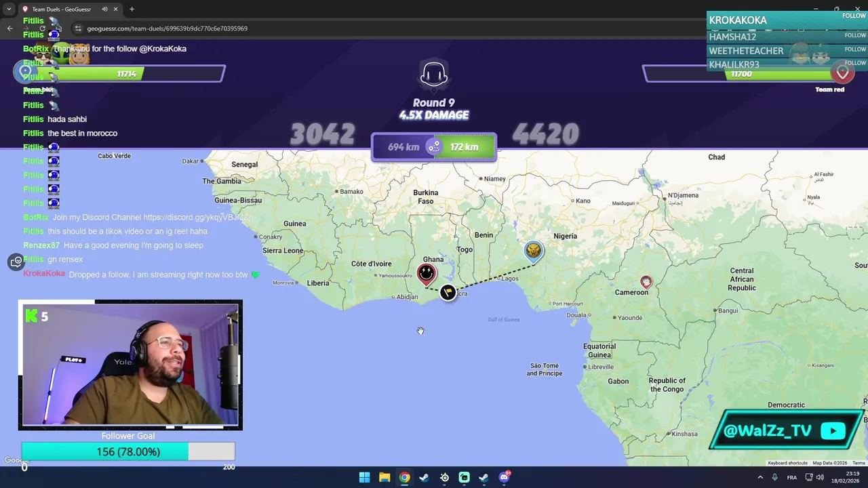Open the network tray icon
The height and width of the screenshot is (488, 868).
pos(809,477)
